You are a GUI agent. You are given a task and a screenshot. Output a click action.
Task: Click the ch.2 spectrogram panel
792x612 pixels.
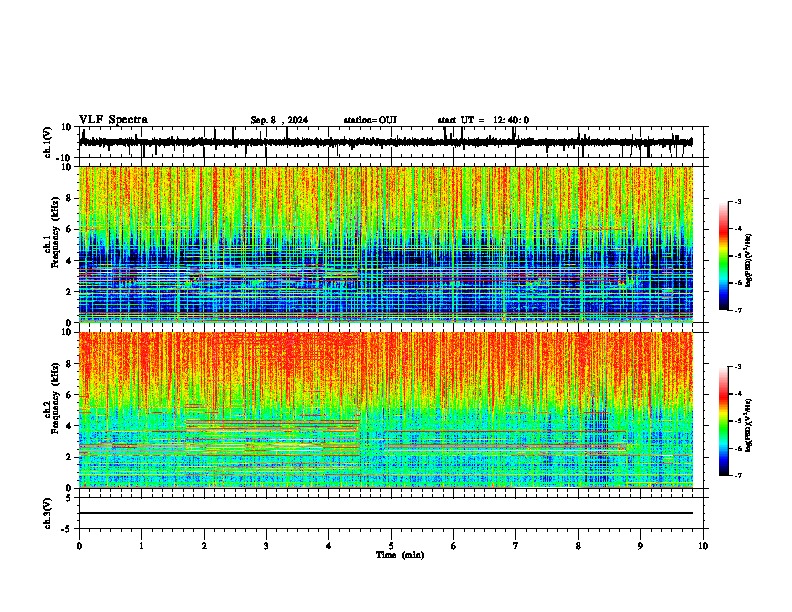tap(386, 410)
